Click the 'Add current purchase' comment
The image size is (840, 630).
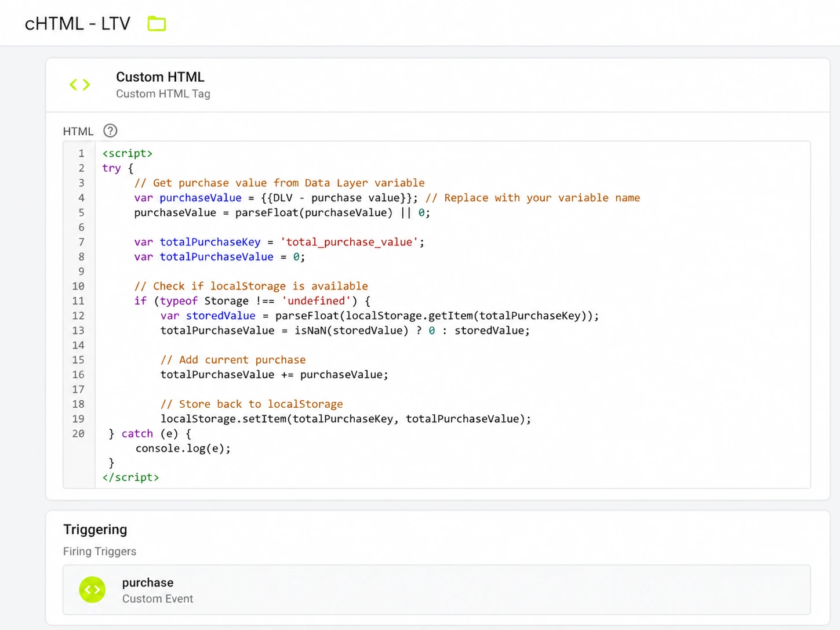pos(233,360)
